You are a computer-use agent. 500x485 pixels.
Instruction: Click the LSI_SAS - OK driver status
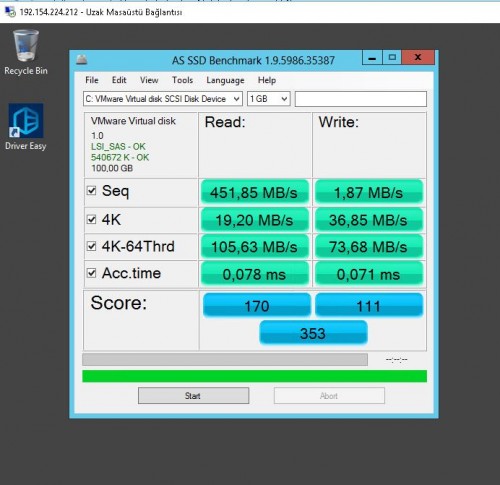coord(118,147)
